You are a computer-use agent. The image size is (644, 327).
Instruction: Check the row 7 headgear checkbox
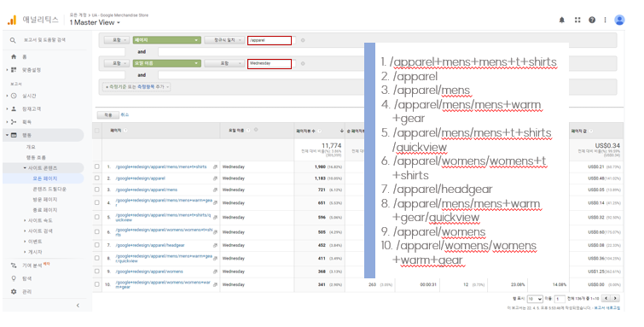coord(97,245)
